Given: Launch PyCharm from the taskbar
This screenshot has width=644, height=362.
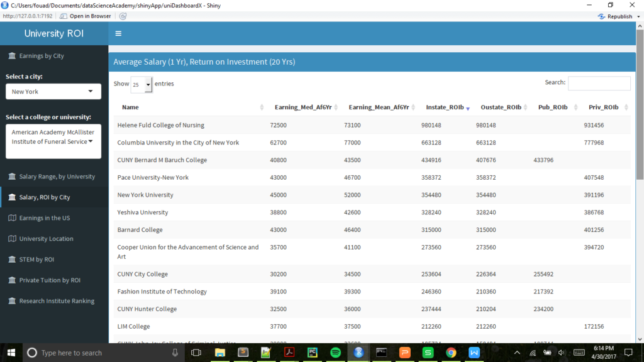Looking at the screenshot, I should [x=312, y=353].
